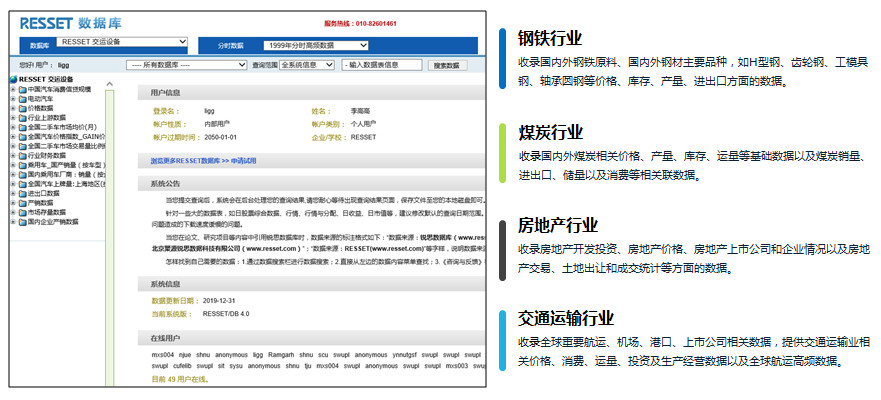Image resolution: width=881 pixels, height=400 pixels.
Task: Expand the 全国汽车上牌量:上海地区 node
Action: click(x=13, y=184)
